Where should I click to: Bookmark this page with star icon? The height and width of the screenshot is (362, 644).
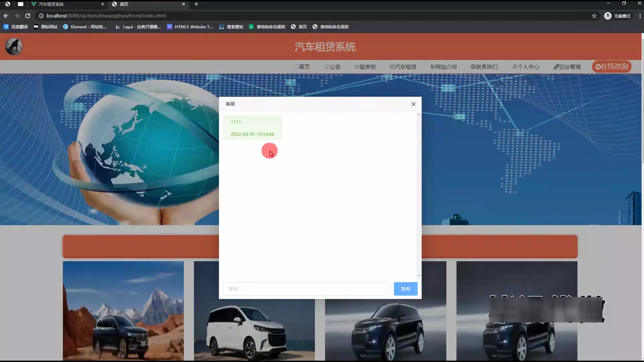[594, 16]
